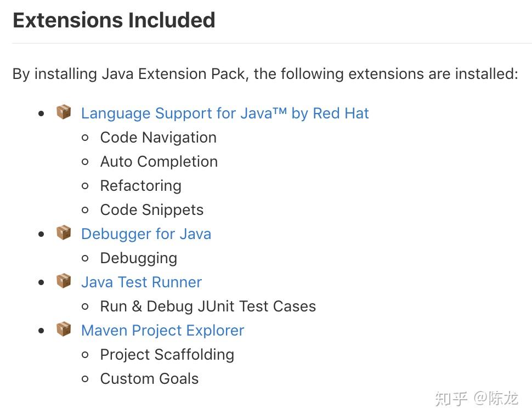Follow the Java Test Runner link
The image size is (532, 420).
click(142, 282)
